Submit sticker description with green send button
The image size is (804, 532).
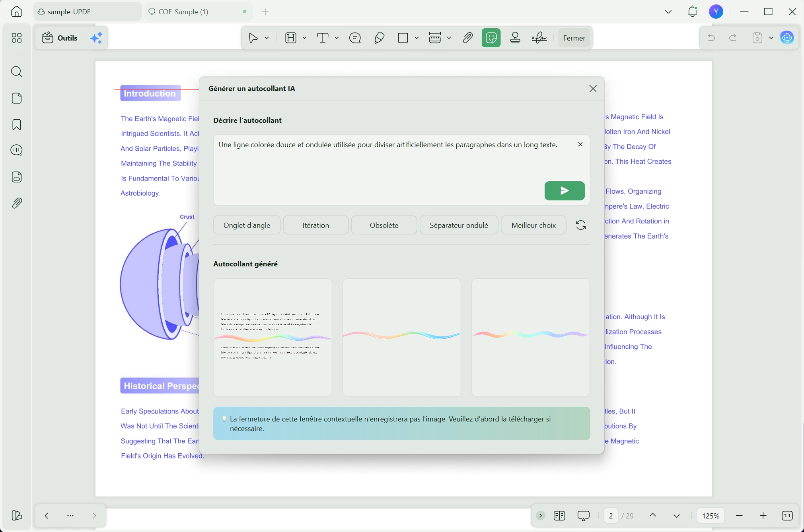click(x=564, y=191)
